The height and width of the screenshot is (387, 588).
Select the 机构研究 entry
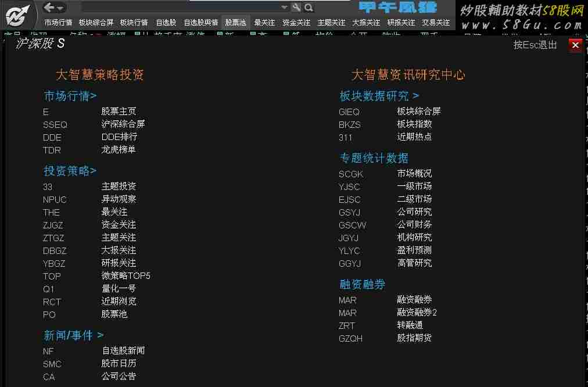[414, 238]
